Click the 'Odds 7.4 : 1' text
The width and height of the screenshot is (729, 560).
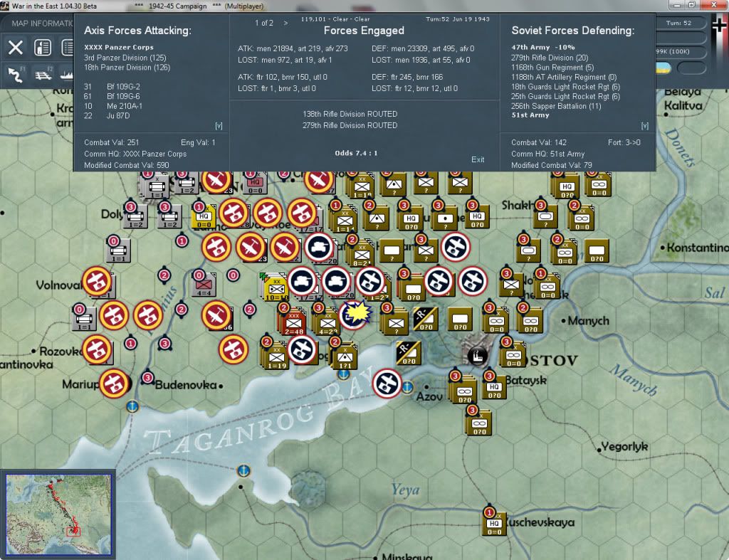[356, 153]
